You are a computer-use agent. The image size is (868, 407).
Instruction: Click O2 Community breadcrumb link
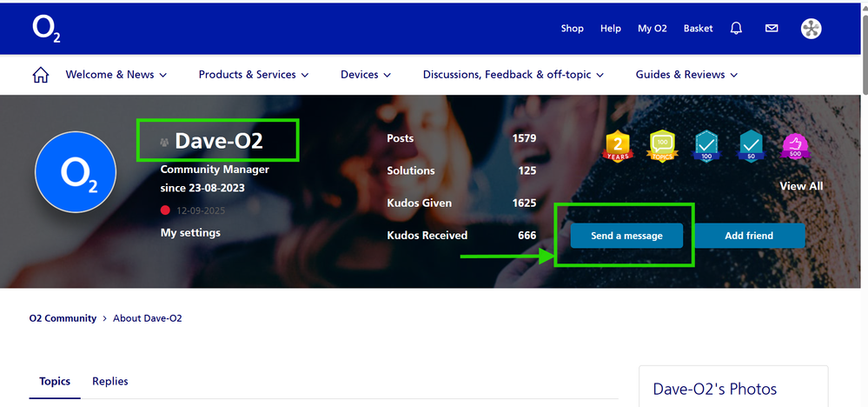point(63,318)
